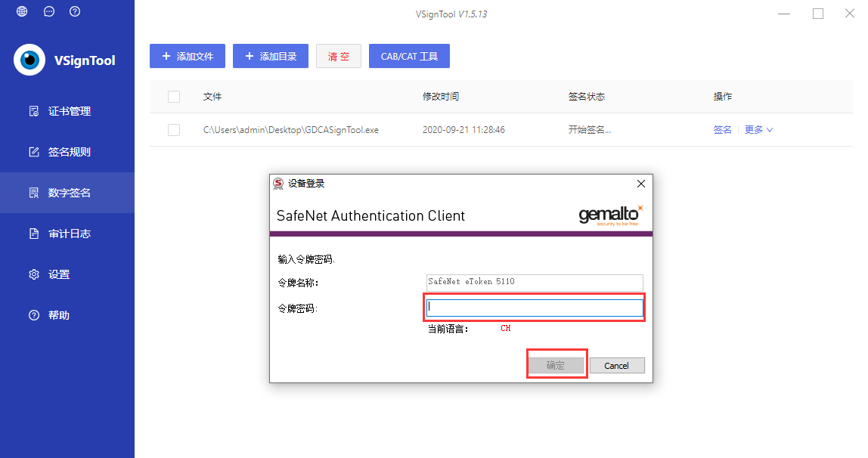
Task: Click the gemalto logo
Action: (x=611, y=215)
